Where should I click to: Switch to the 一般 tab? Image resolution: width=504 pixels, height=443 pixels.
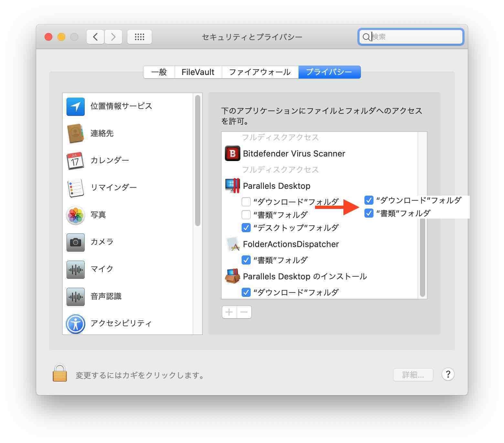coord(159,72)
